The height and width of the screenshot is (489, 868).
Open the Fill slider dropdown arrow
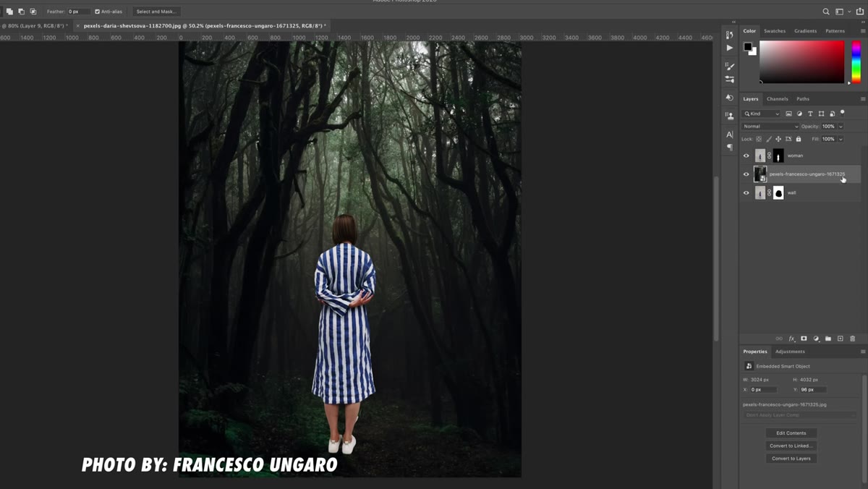tap(841, 139)
